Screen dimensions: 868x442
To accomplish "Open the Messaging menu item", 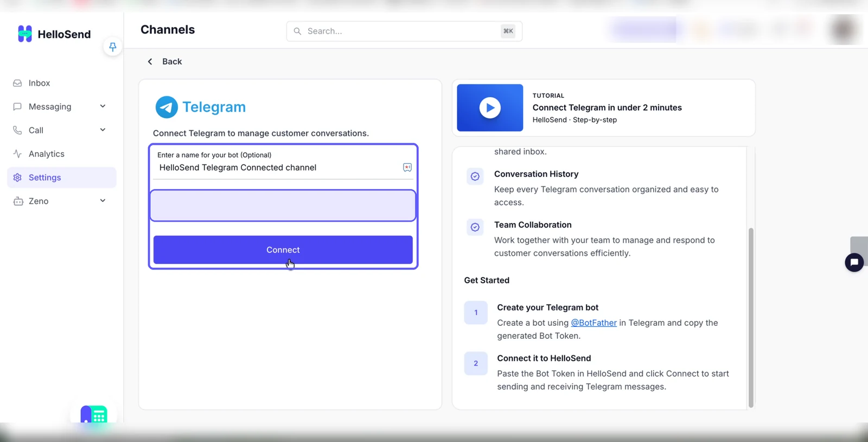I will [50, 106].
